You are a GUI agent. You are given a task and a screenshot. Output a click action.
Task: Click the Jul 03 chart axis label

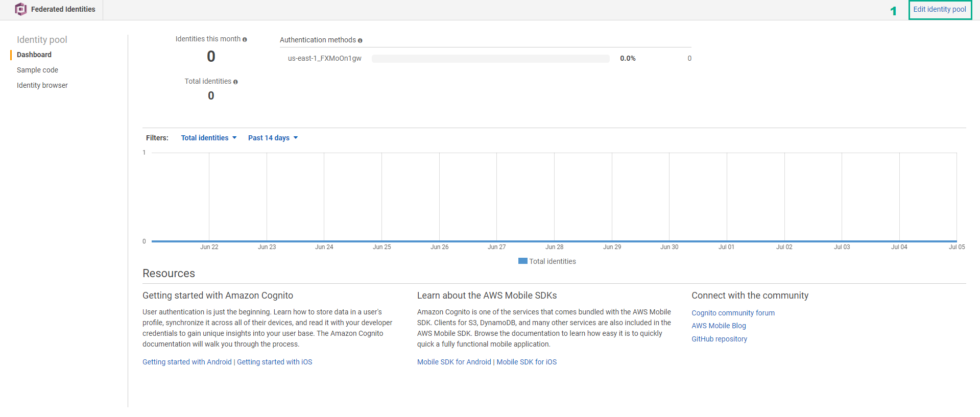coord(842,247)
